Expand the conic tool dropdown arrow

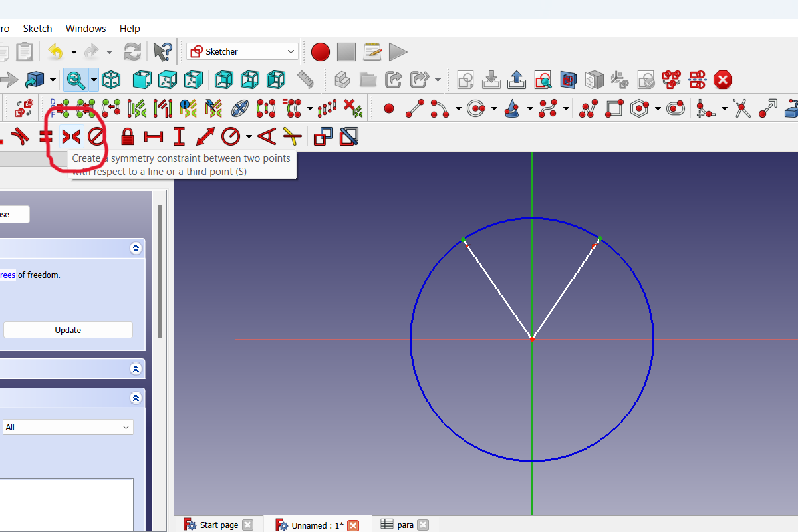click(x=530, y=108)
